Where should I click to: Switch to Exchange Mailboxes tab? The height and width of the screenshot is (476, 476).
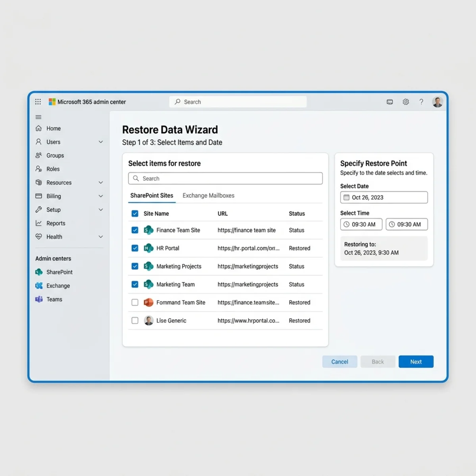click(x=208, y=196)
